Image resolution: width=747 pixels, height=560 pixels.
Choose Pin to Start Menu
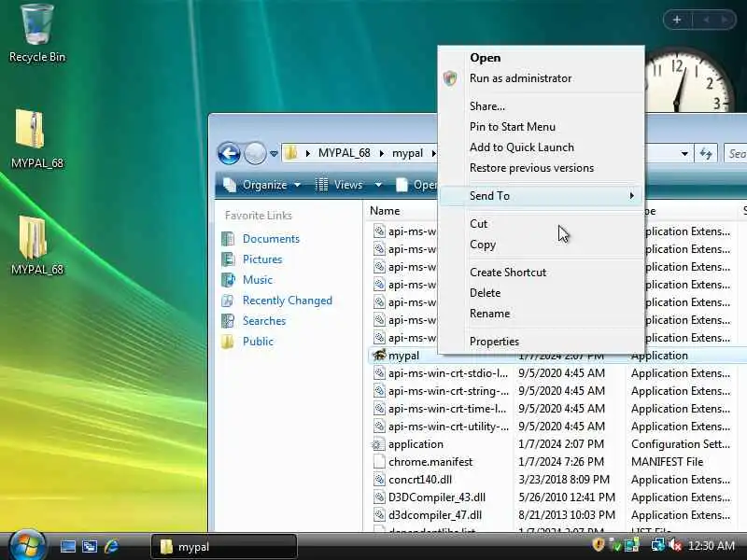click(x=542, y=127)
